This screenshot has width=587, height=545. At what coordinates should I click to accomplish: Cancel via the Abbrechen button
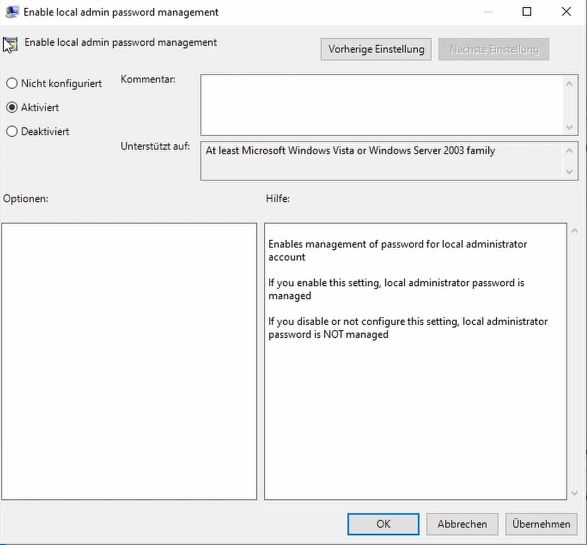pyautogui.click(x=462, y=524)
